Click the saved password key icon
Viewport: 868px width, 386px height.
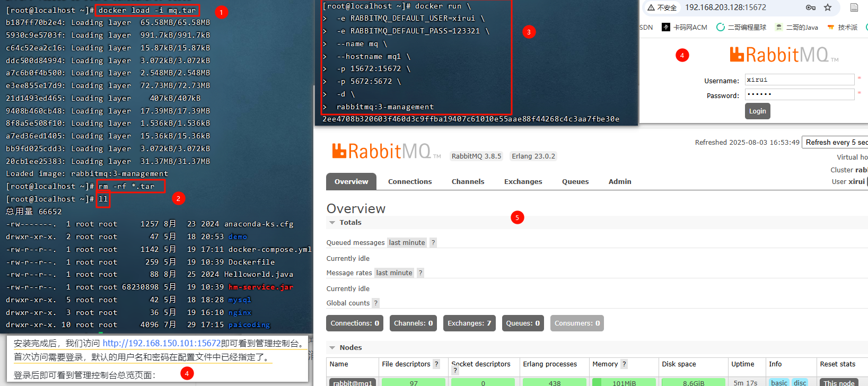click(811, 7)
